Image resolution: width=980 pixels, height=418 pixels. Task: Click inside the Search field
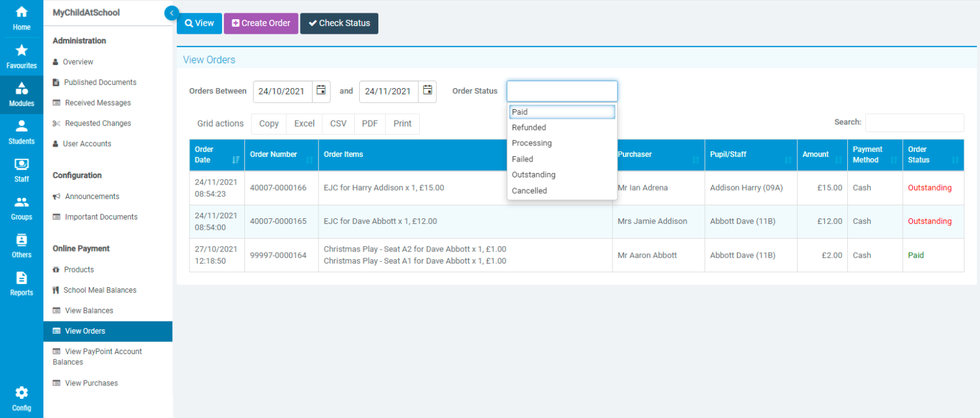point(914,123)
